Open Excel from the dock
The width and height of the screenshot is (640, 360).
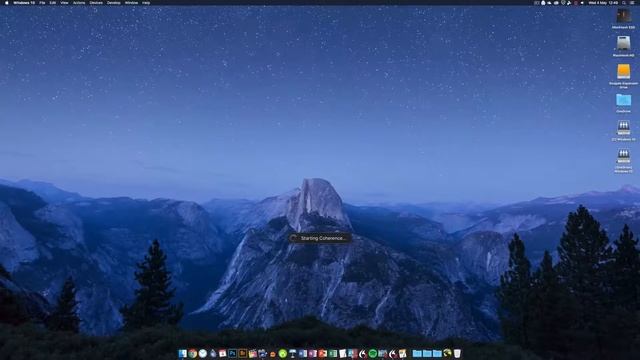click(333, 353)
